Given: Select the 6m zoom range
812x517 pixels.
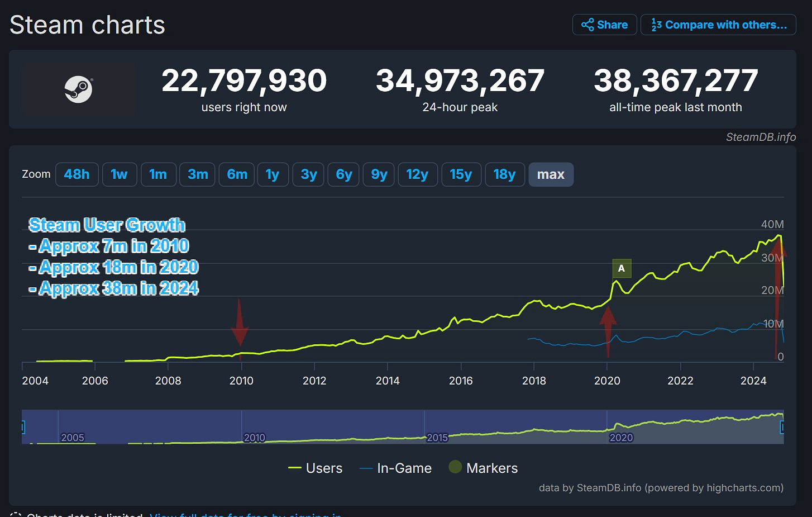Looking at the screenshot, I should click(236, 174).
